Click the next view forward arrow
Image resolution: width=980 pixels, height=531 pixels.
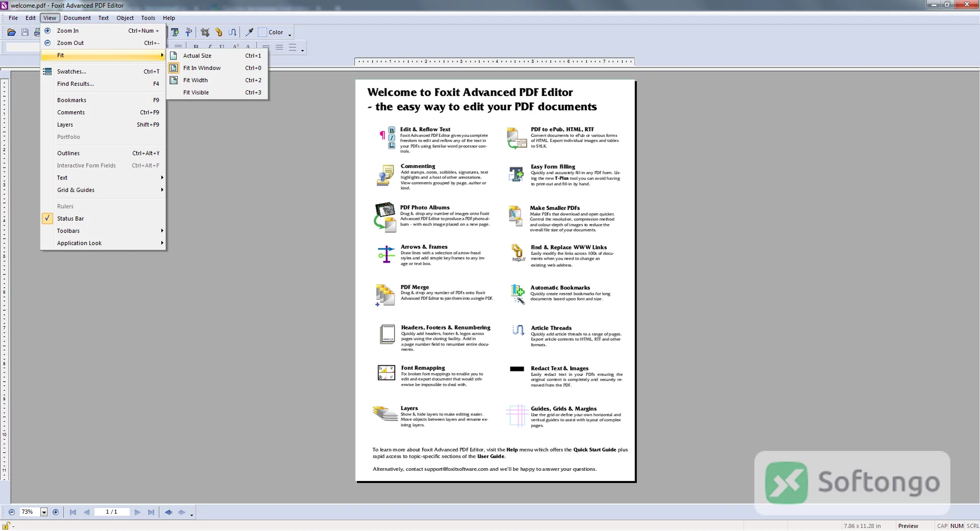182,512
